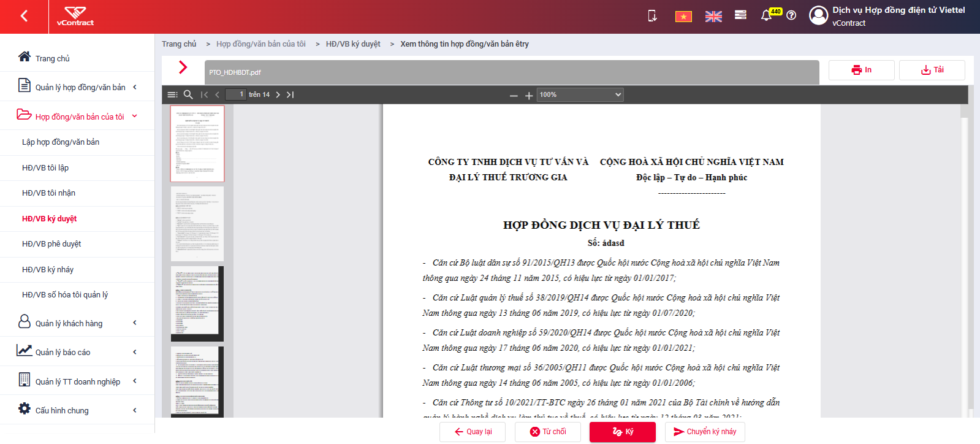Open the server stack icon in the header
Screen dimensions: 980x444
(x=740, y=15)
